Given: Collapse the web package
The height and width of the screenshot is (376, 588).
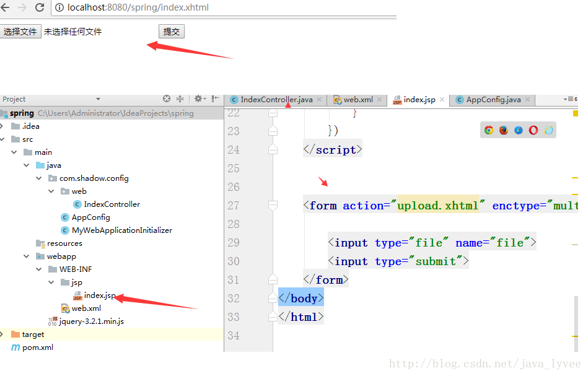Looking at the screenshot, I should tap(51, 191).
